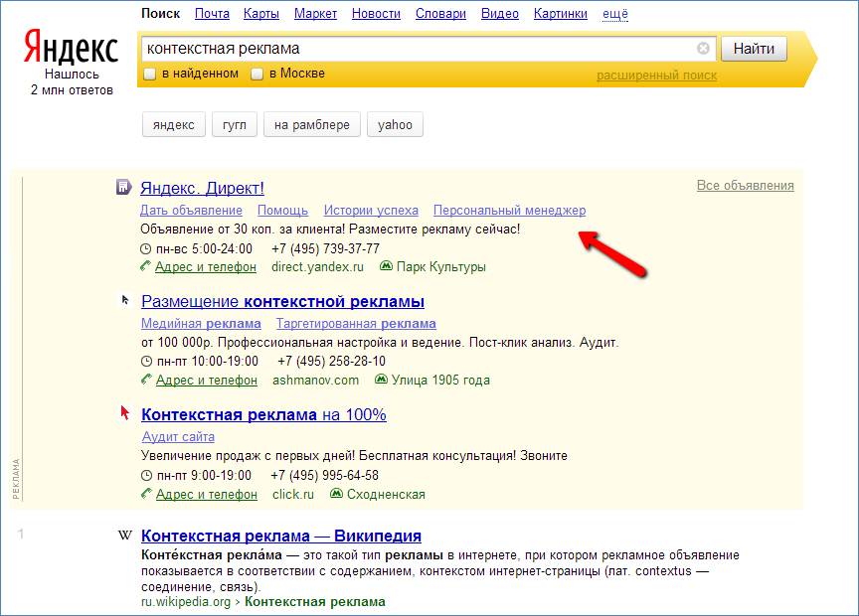Image resolution: width=859 pixels, height=616 pixels.
Task: Click the 'Парк Культуры' metro station text
Action: point(441,266)
